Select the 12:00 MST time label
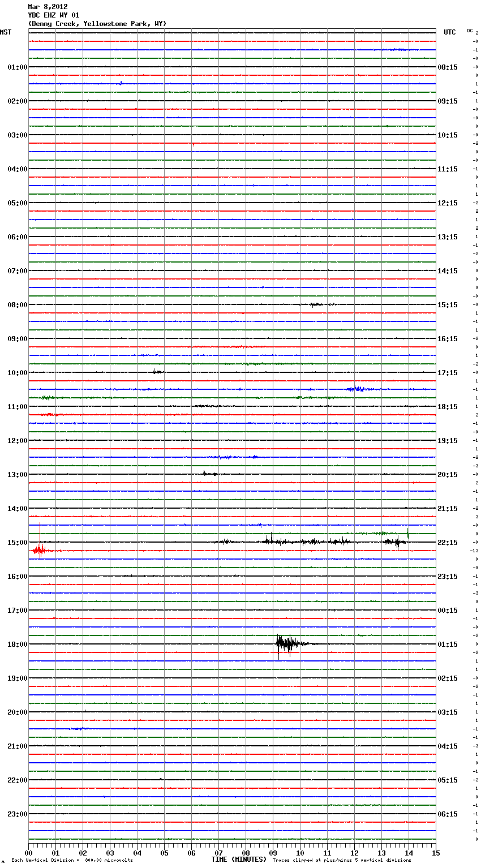This screenshot has width=481, height=868. tap(17, 441)
